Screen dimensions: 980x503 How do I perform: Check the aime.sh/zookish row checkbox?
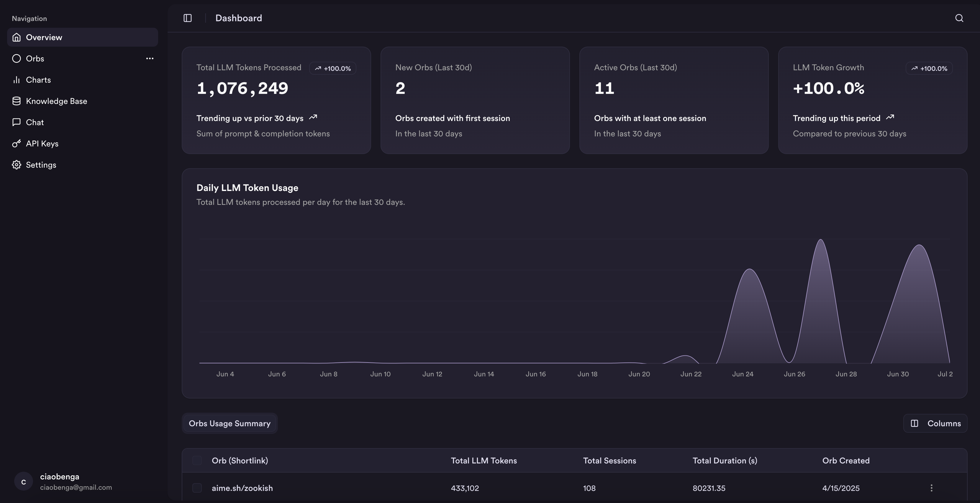(197, 488)
